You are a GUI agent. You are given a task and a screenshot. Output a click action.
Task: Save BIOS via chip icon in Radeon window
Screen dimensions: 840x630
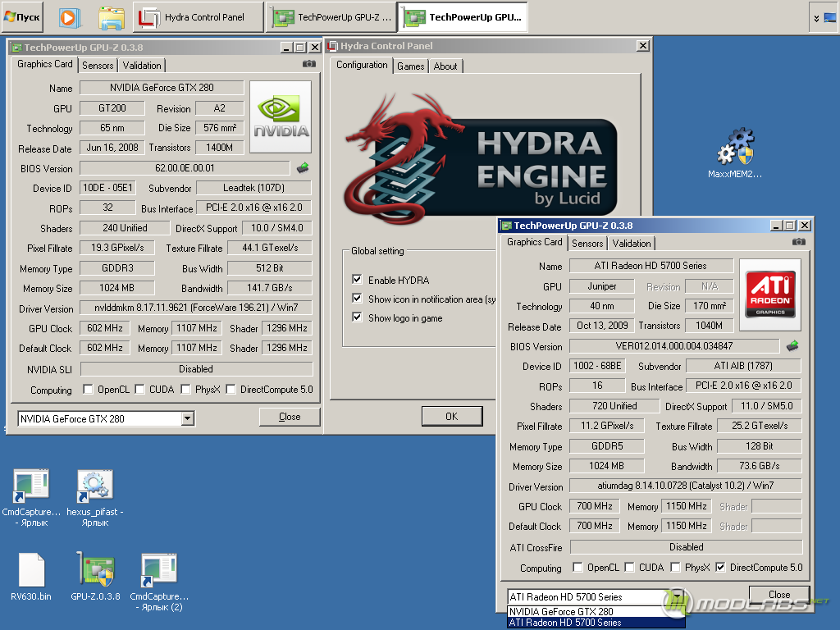point(792,346)
